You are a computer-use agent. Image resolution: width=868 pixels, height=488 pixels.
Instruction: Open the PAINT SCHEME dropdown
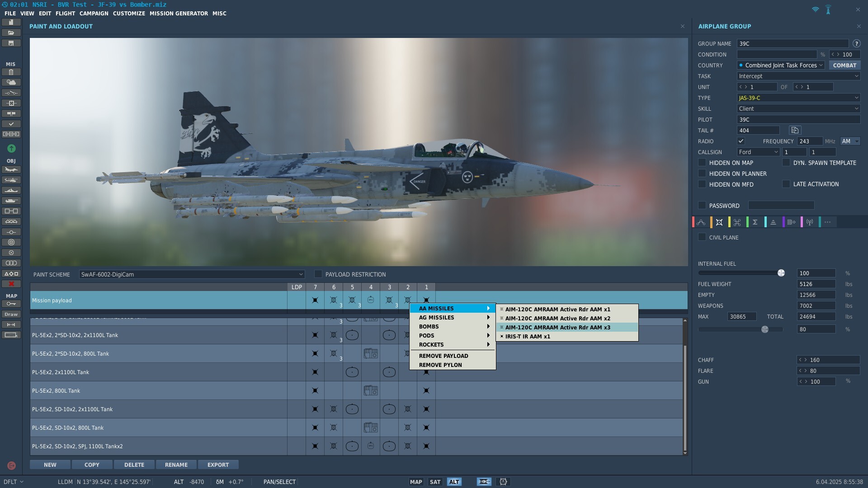[192, 274]
